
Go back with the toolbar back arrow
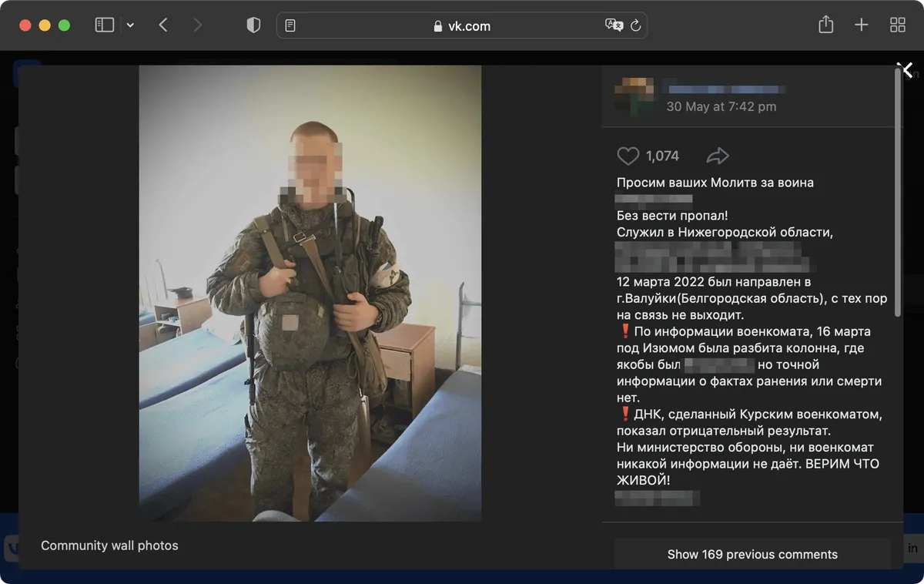coord(163,25)
